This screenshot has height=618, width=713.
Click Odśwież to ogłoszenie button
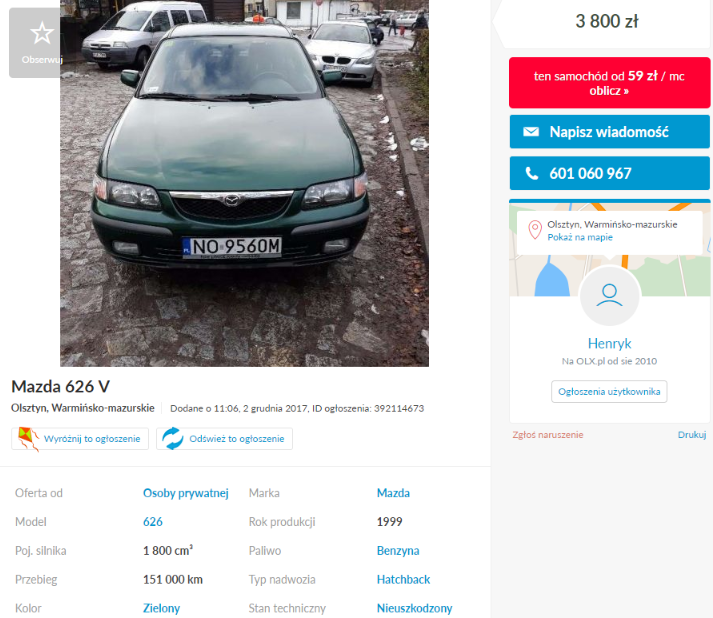(x=224, y=439)
